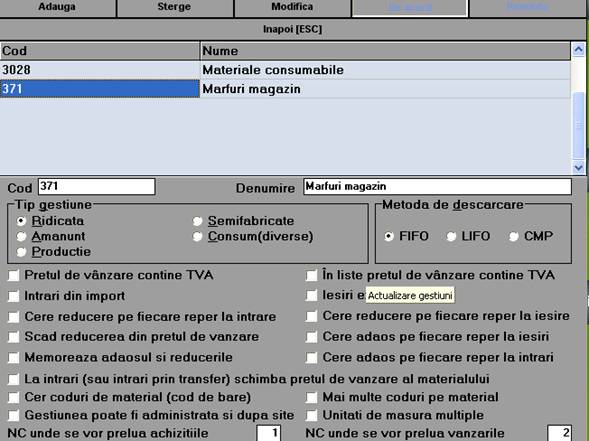Image resolution: width=589 pixels, height=441 pixels.
Task: Click the Cod input field
Action: [x=97, y=187]
